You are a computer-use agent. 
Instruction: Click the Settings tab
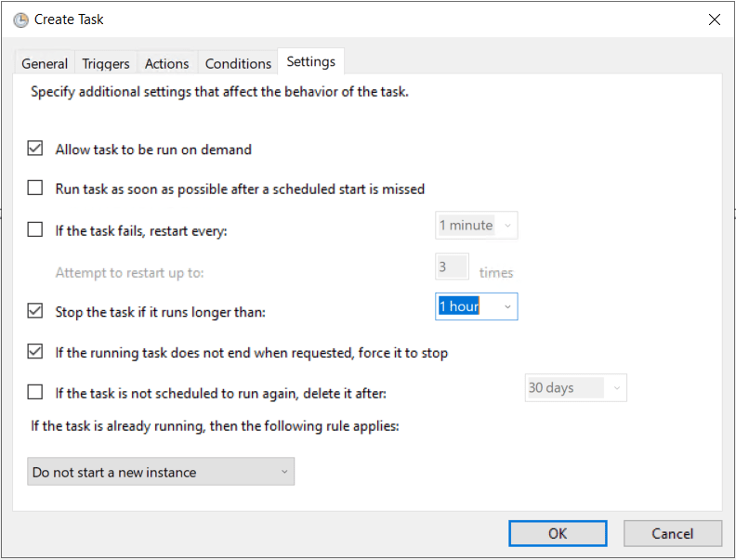pos(311,61)
